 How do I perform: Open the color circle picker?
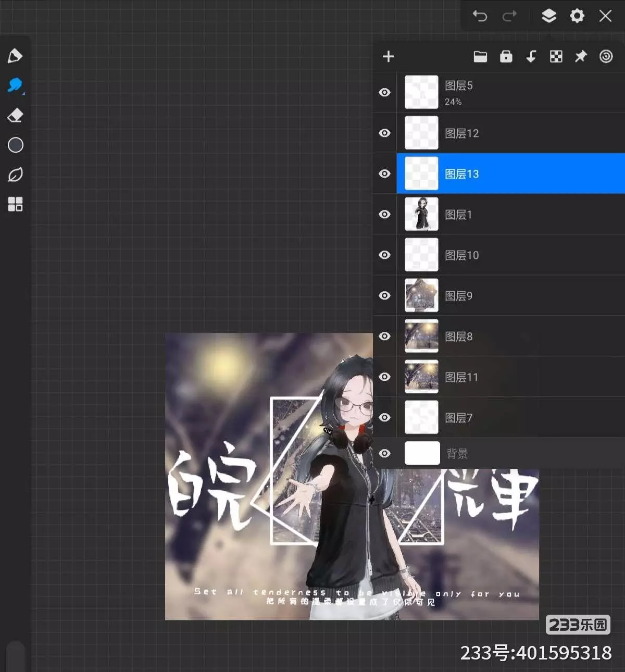(x=16, y=145)
